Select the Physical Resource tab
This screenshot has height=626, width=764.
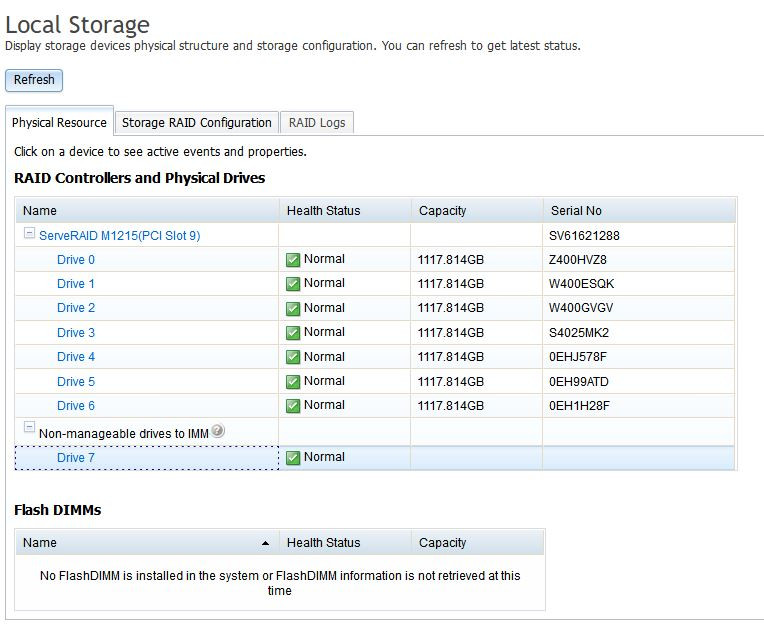coord(59,123)
